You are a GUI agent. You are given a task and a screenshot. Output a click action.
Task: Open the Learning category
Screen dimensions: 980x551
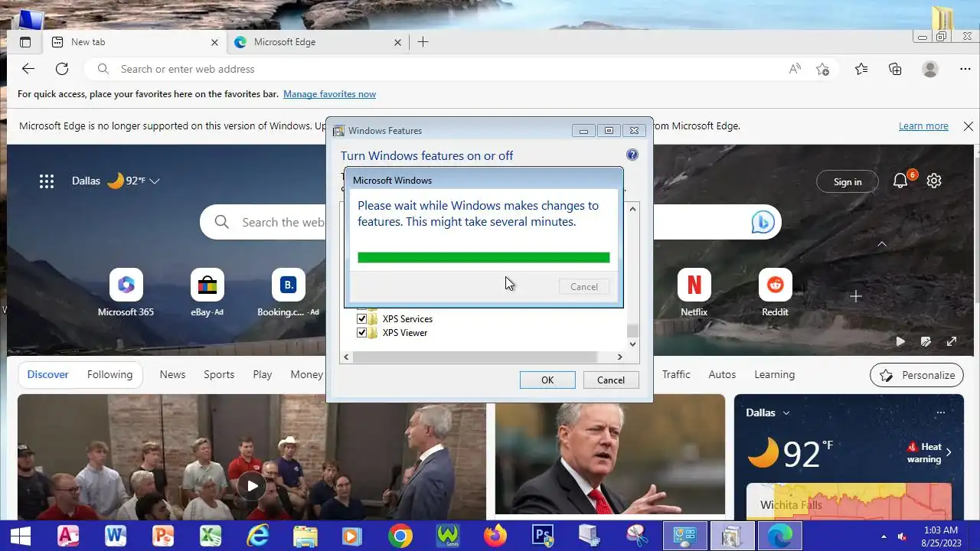pos(774,374)
